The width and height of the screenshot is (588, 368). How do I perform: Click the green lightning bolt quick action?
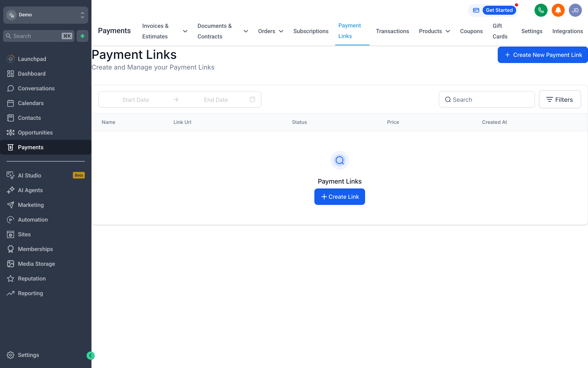pos(82,36)
